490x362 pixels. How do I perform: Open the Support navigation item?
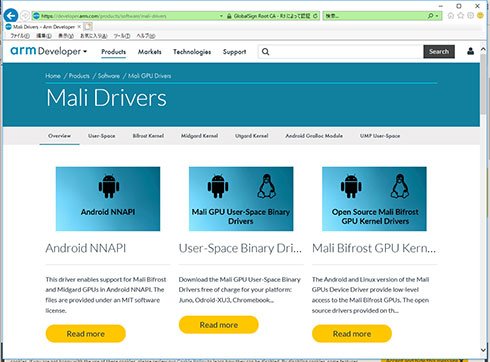point(234,52)
